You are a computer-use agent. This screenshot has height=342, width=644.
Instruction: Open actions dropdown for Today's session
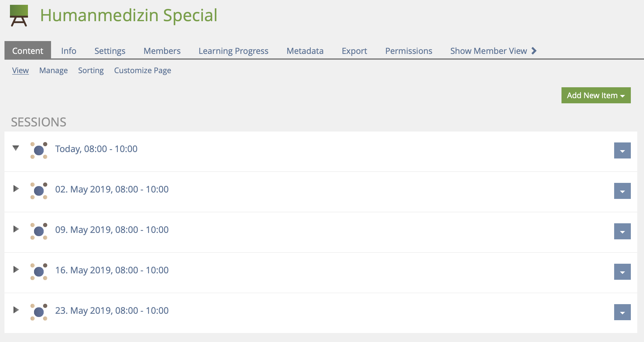[622, 150]
